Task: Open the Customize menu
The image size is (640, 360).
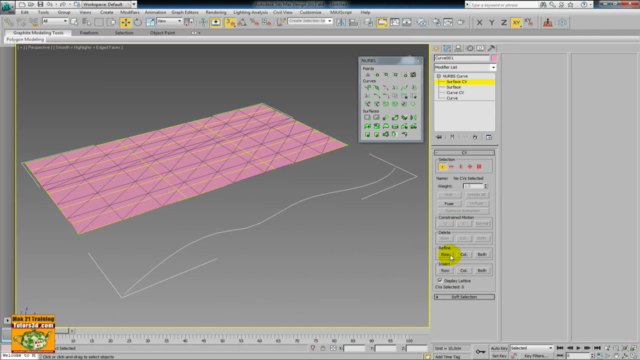Action: tap(310, 12)
